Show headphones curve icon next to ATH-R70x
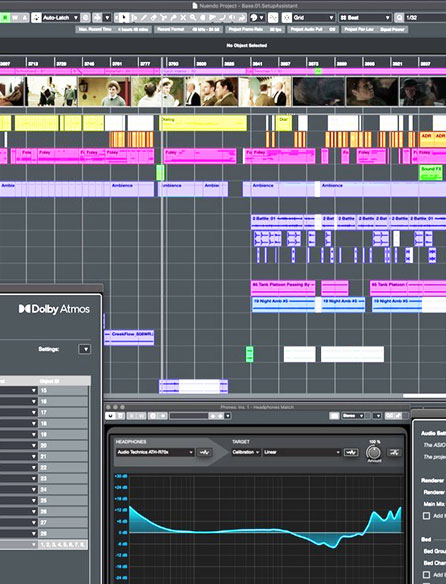The height and width of the screenshot is (584, 446). click(204, 452)
